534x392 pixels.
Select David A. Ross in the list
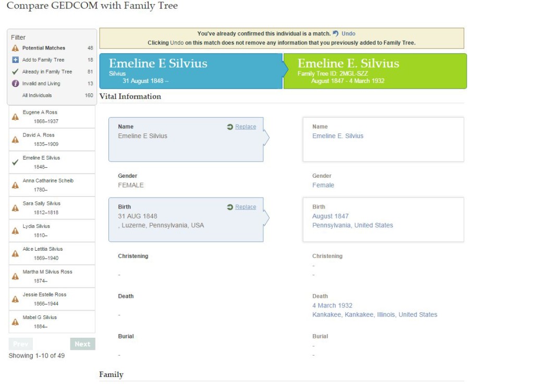[52, 140]
